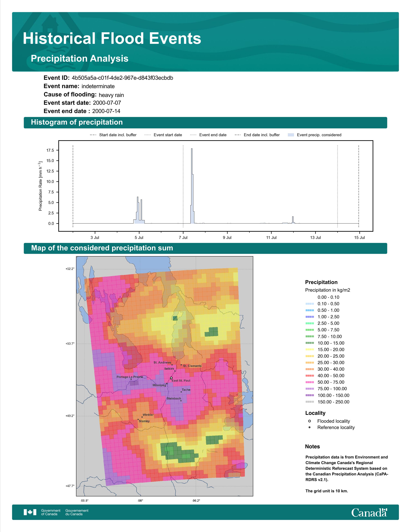Click the Stanley label on map
Viewport: 411px width, 532px height.
click(144, 421)
